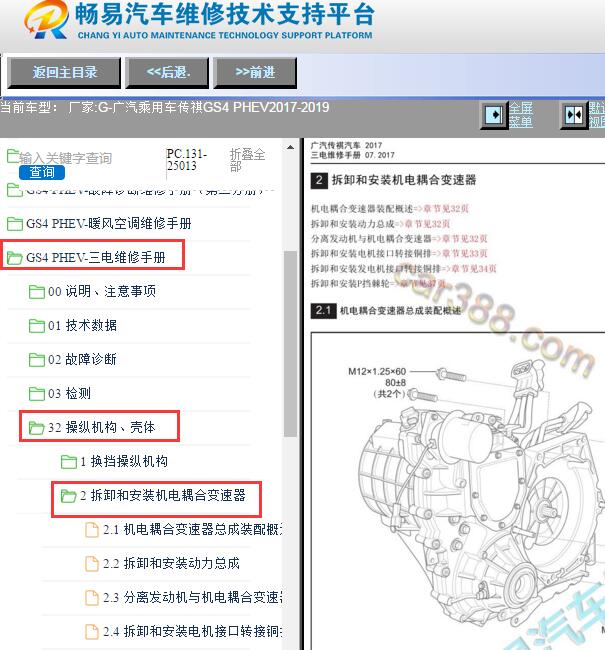Click the M12×1.25×60 bolt specification label
Screen dimensions: 605x650
click(x=377, y=371)
